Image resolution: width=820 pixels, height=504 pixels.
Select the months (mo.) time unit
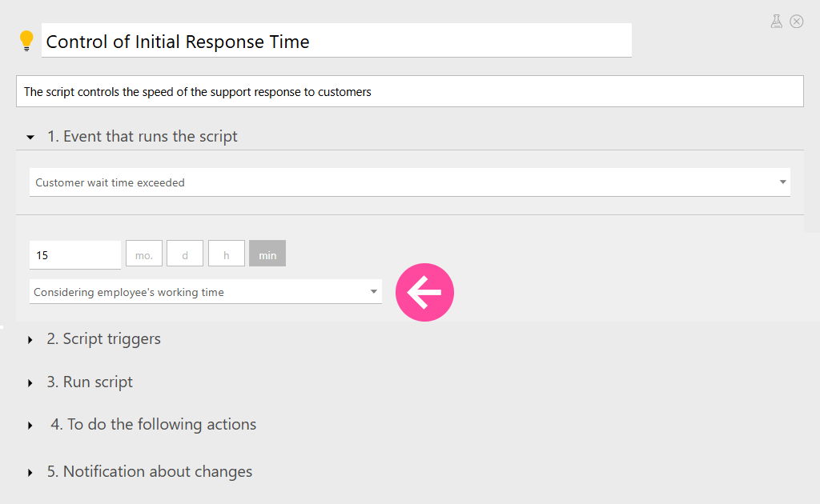[x=144, y=254]
